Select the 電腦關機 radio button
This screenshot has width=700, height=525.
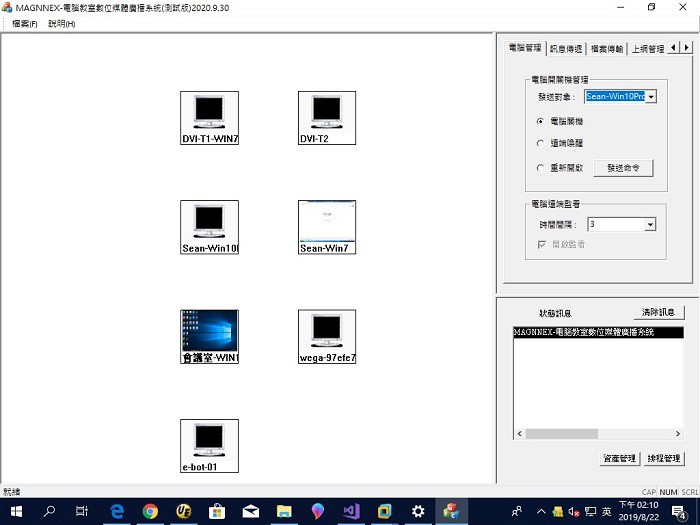click(x=541, y=121)
